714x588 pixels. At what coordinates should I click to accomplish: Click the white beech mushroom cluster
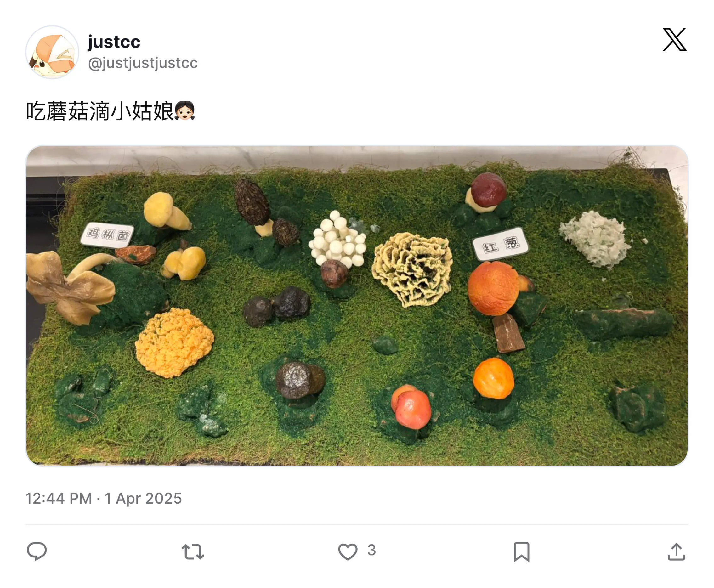tap(337, 239)
